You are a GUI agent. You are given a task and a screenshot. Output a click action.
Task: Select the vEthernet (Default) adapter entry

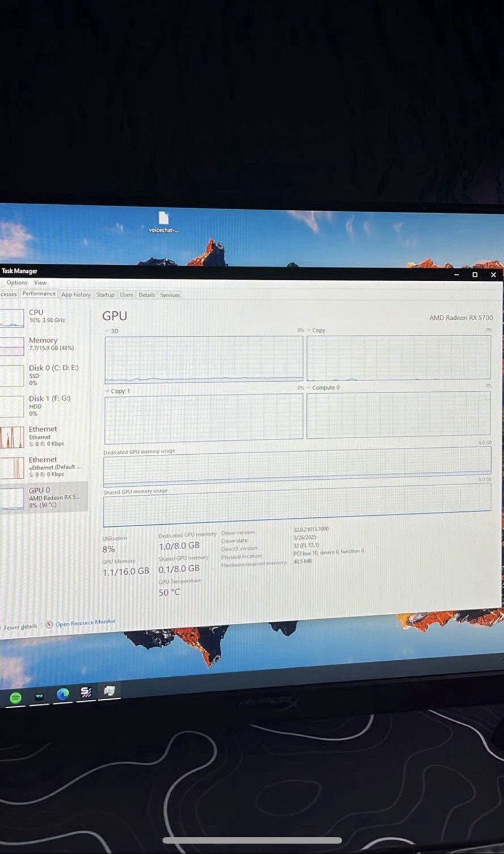(x=44, y=466)
